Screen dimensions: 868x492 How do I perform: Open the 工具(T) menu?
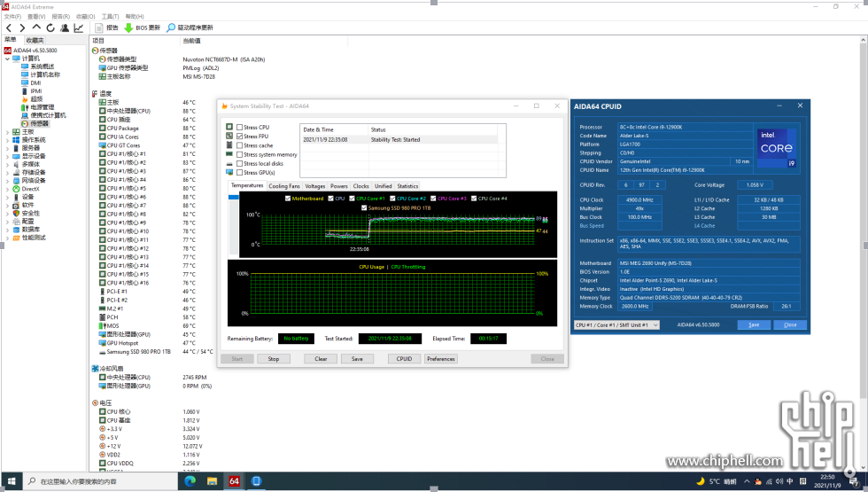[110, 17]
